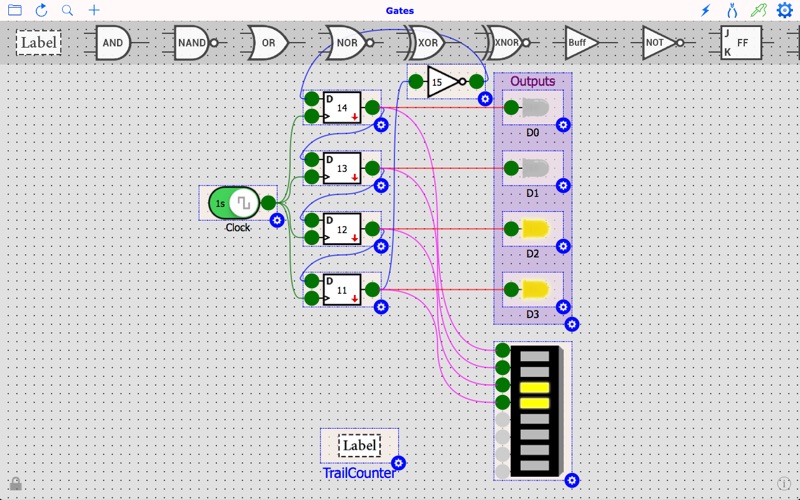Click the clock input pin of flip-flop 12

point(312,238)
